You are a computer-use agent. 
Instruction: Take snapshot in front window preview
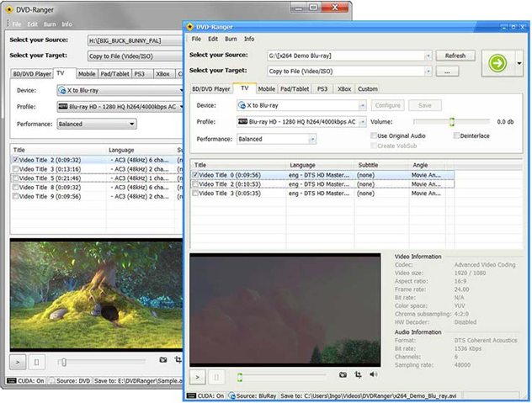click(343, 374)
